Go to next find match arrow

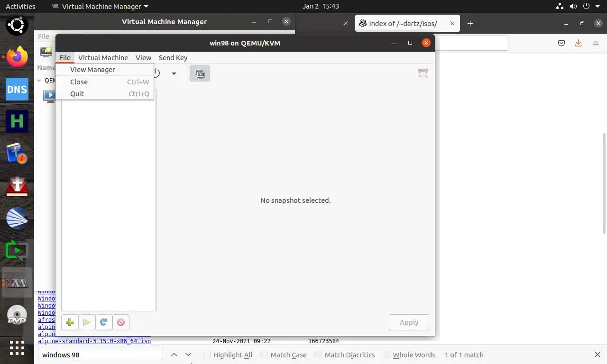coord(188,355)
